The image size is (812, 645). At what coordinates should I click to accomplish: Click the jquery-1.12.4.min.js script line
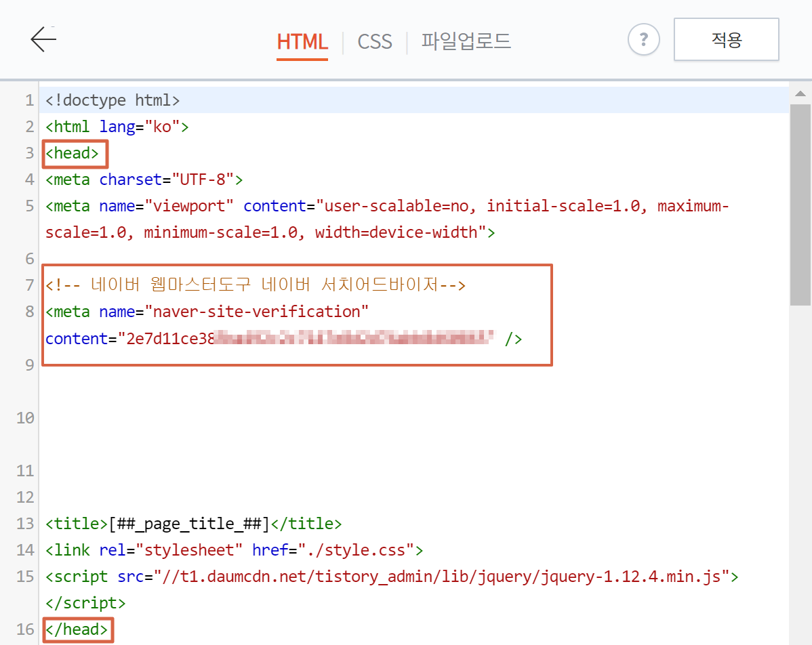[392, 576]
